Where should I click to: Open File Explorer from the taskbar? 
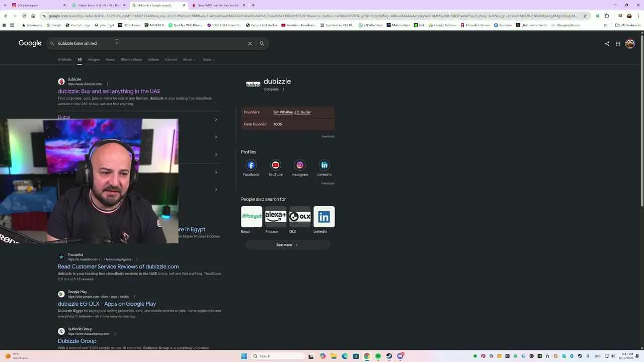[334, 356]
